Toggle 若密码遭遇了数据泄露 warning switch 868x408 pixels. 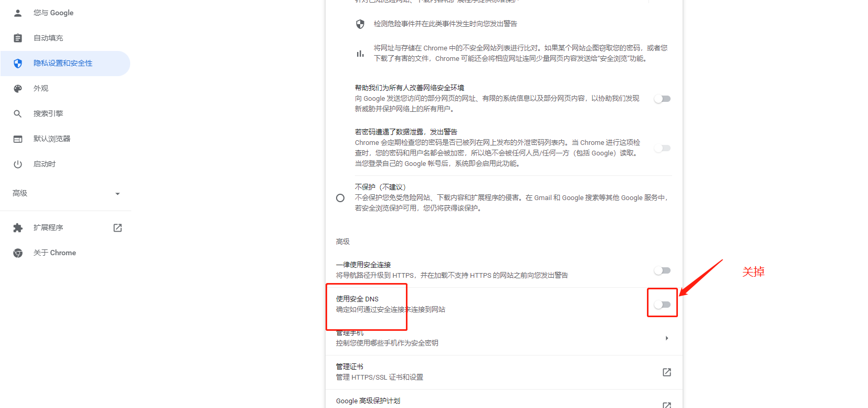pos(662,148)
